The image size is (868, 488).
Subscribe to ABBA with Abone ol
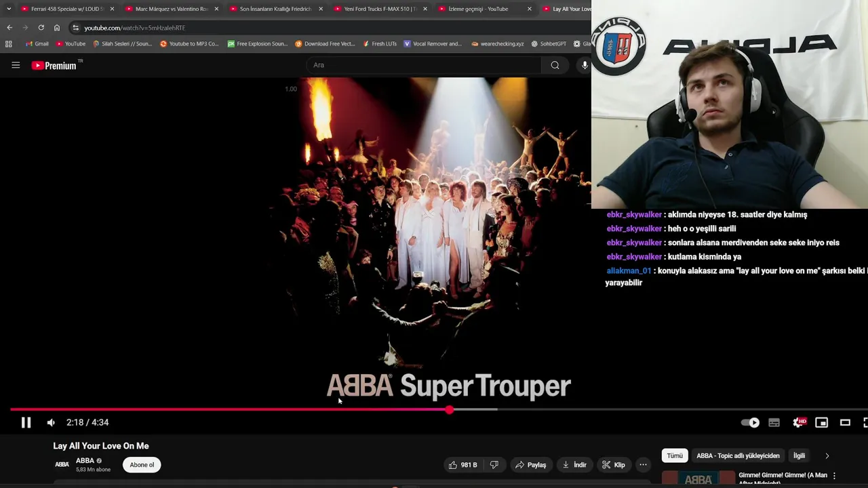coord(142,465)
